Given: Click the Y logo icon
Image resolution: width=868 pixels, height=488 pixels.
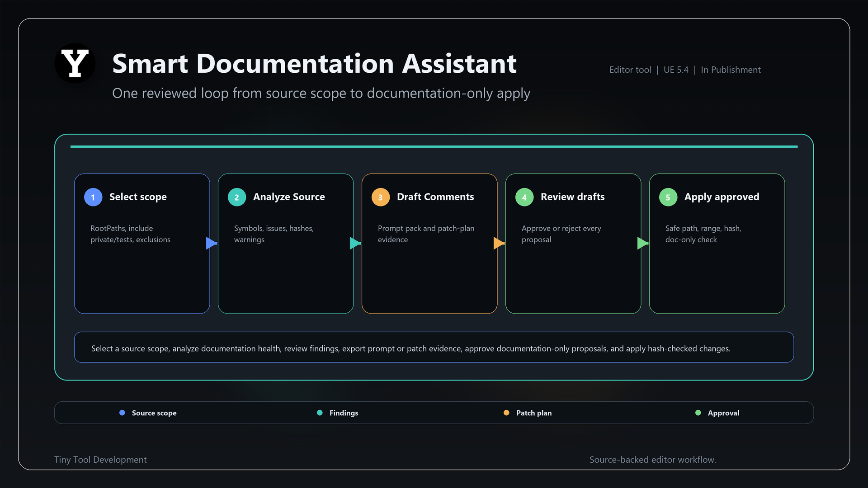Looking at the screenshot, I should click(75, 63).
